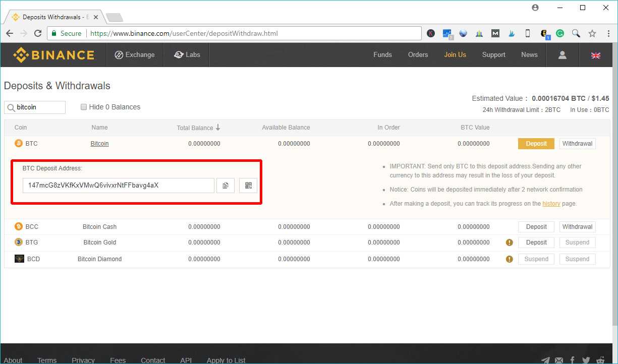Screen dimensions: 618x364
Task: Click the Bitcoin Cash name
Action: coord(99,227)
